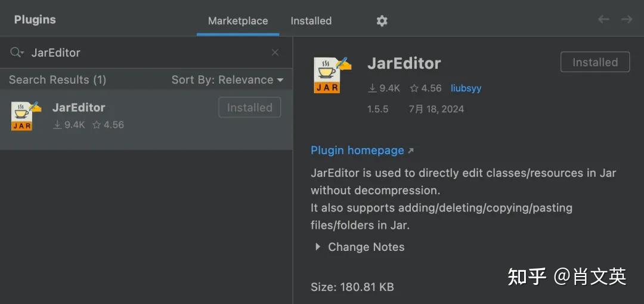Navigate forward with right arrow
The width and height of the screenshot is (644, 304).
click(x=627, y=20)
